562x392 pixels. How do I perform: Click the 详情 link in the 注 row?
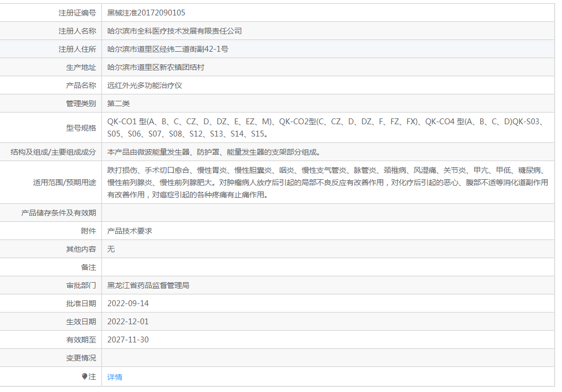pos(115,377)
